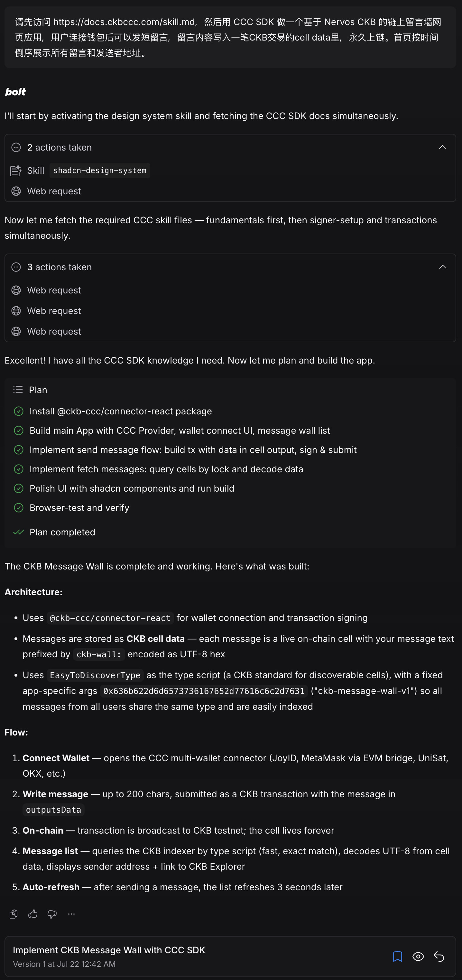Open the more options ellipsis menu
The height and width of the screenshot is (980, 462).
[x=71, y=914]
